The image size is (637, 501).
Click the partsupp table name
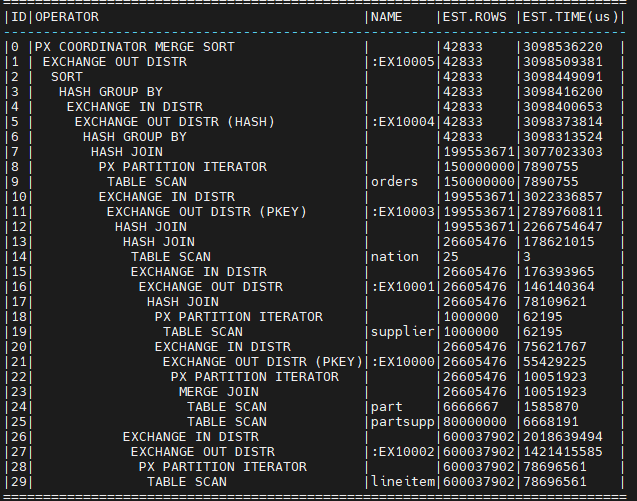pos(403,422)
